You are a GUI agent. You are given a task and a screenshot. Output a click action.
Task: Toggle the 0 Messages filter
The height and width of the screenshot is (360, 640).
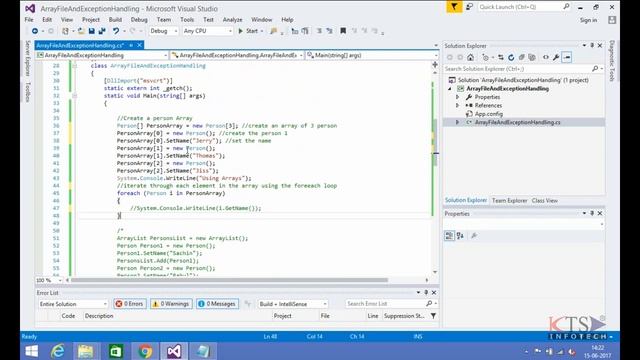(218, 304)
